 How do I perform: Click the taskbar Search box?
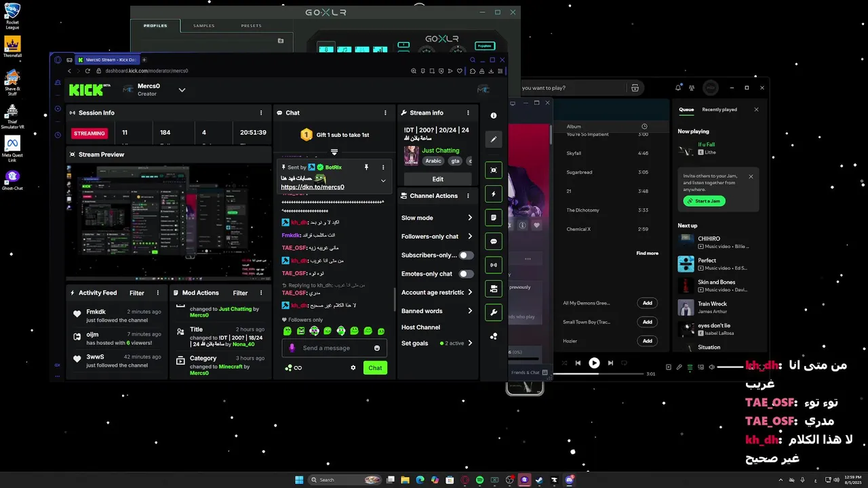[346, 480]
